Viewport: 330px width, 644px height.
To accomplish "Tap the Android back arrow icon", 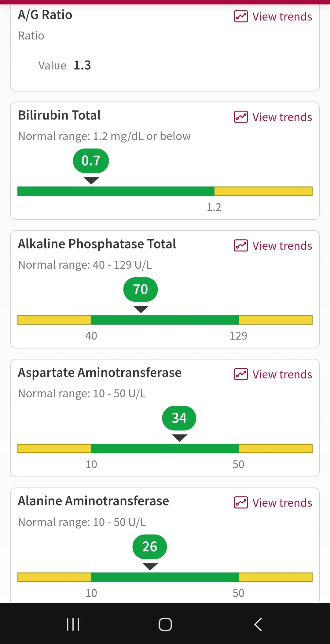I will [x=258, y=624].
